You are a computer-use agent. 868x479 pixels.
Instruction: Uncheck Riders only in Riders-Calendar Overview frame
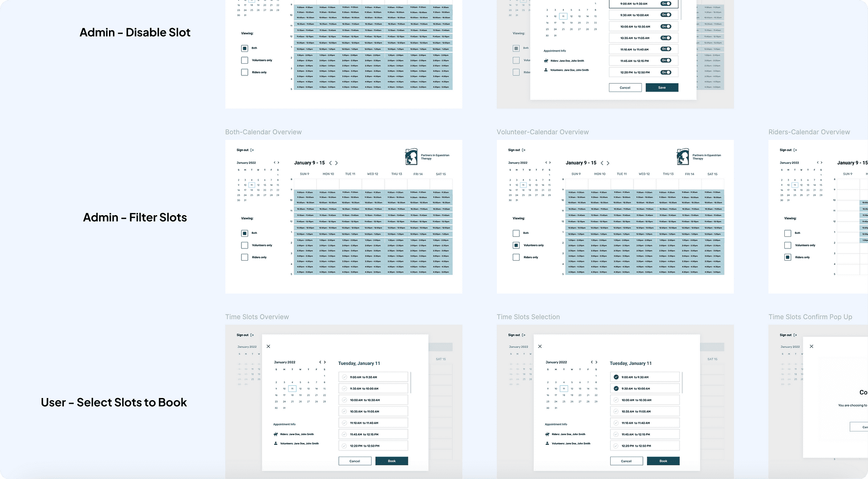click(787, 257)
